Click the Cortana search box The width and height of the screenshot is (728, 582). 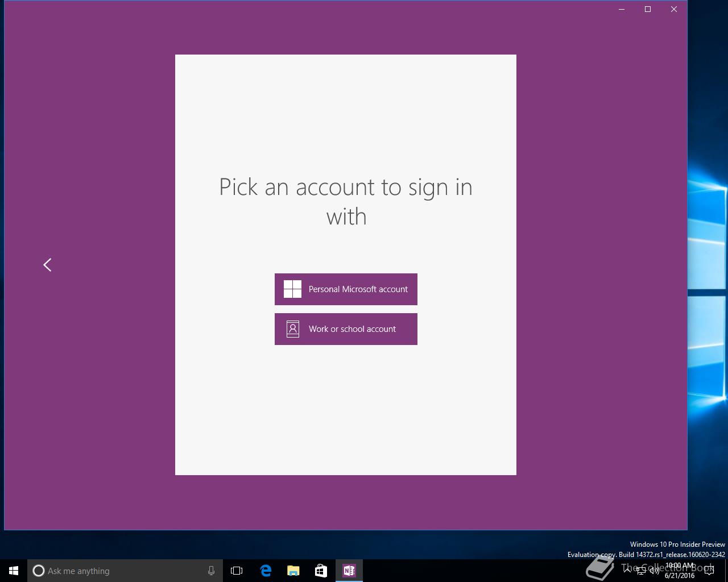click(x=125, y=571)
